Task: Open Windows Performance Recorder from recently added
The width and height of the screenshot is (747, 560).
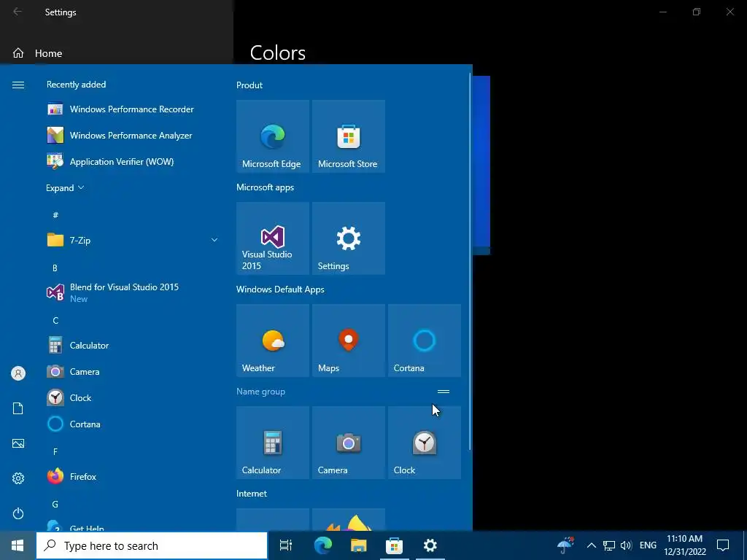Action: pyautogui.click(x=131, y=109)
